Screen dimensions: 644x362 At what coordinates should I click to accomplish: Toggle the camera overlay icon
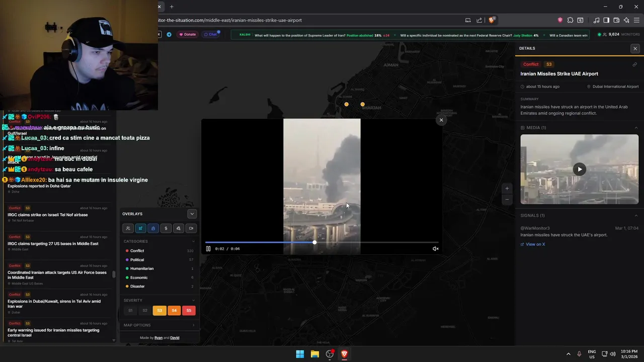pyautogui.click(x=191, y=228)
